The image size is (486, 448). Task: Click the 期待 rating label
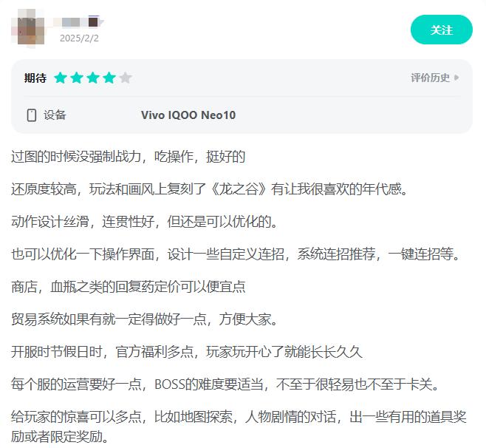[35, 78]
